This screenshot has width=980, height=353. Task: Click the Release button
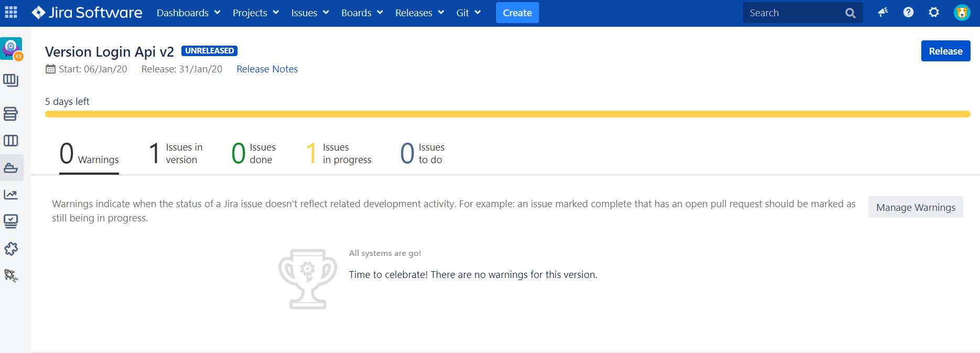click(x=945, y=51)
